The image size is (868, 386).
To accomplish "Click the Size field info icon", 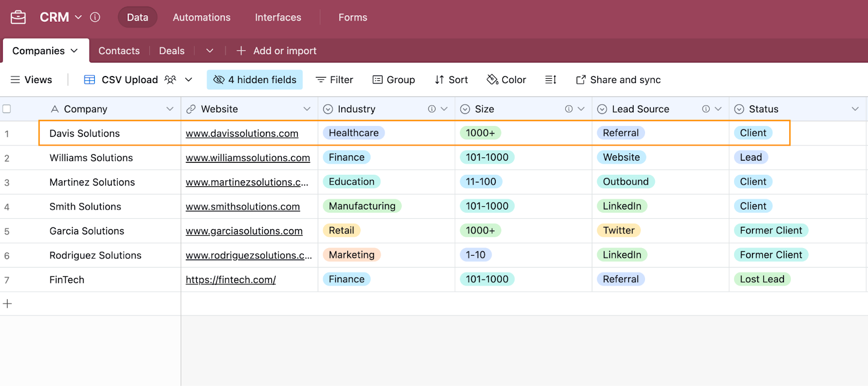I will 569,109.
